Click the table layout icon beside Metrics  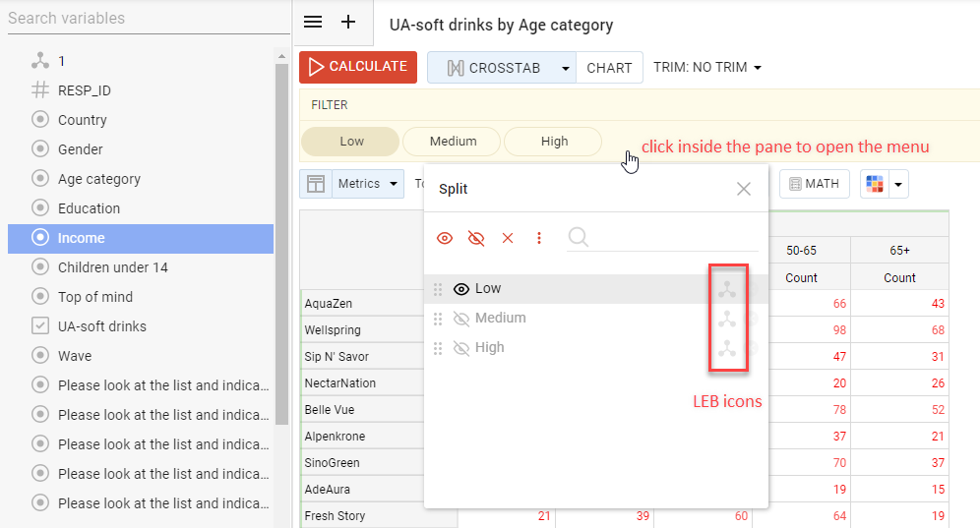click(316, 184)
